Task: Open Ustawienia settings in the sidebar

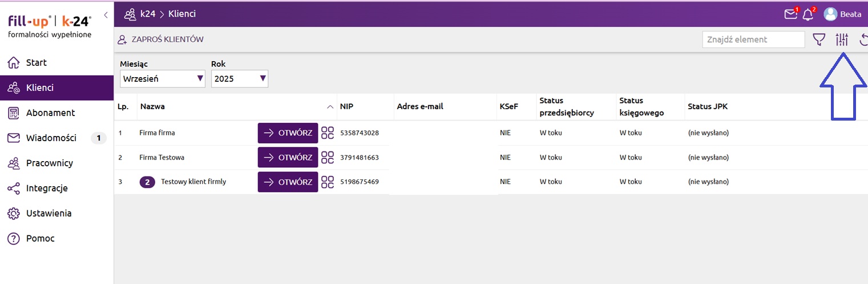Action: [49, 213]
